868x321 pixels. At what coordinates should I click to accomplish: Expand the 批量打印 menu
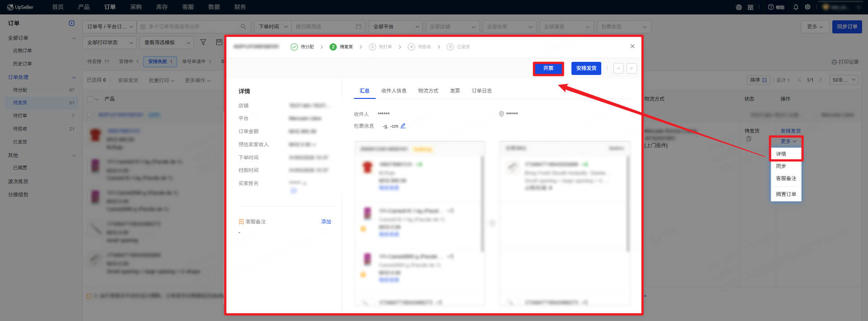pyautogui.click(x=161, y=80)
